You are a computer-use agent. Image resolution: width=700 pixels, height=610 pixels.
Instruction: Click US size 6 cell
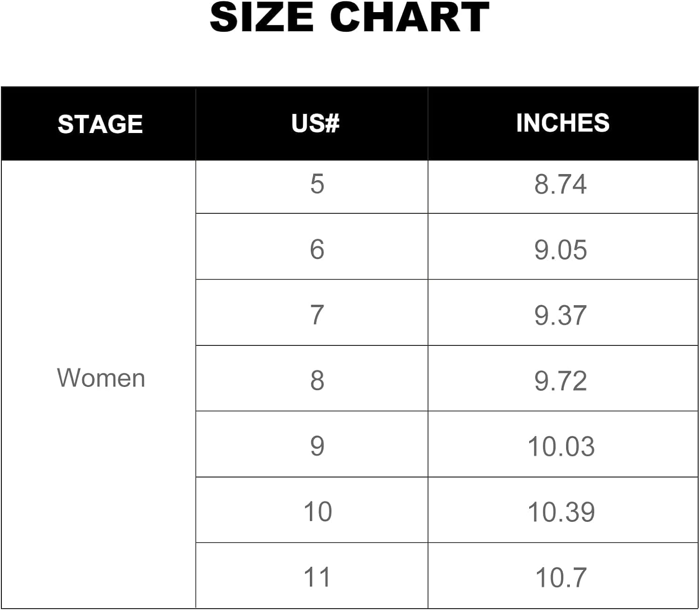coord(312,246)
